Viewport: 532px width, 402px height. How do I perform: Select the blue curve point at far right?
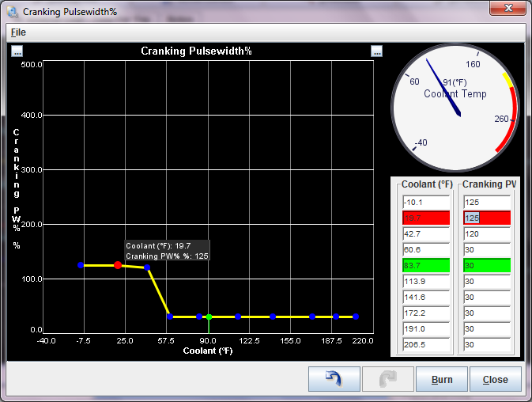[x=356, y=317]
